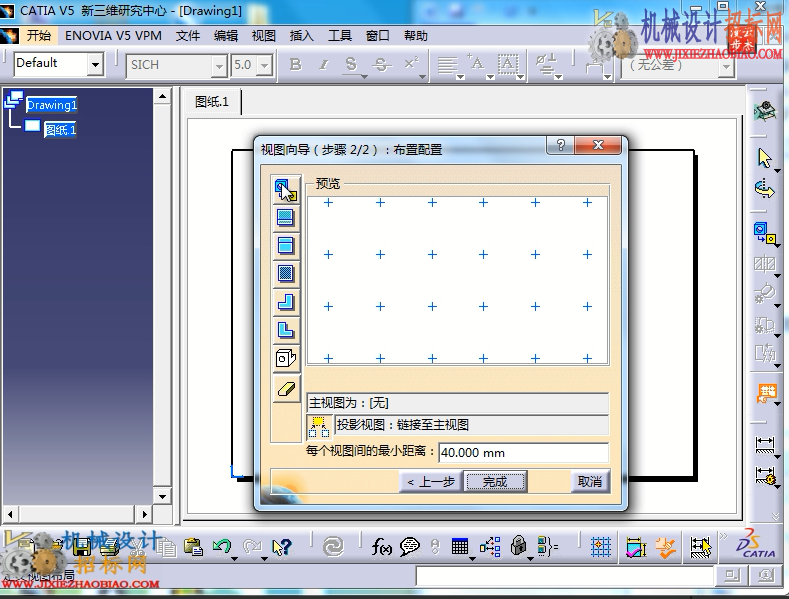Image resolution: width=789 pixels, height=599 pixels.
Task: Toggle Italic text formatting
Action: click(324, 64)
